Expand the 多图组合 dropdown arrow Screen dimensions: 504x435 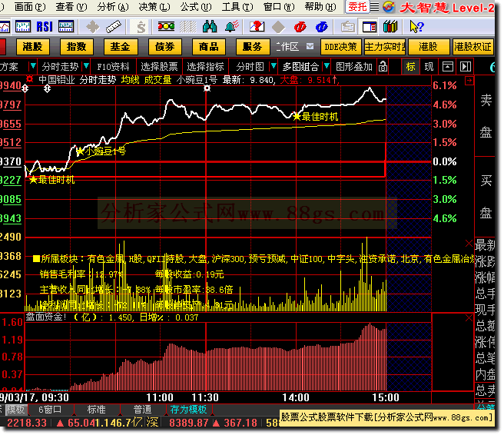pyautogui.click(x=327, y=66)
